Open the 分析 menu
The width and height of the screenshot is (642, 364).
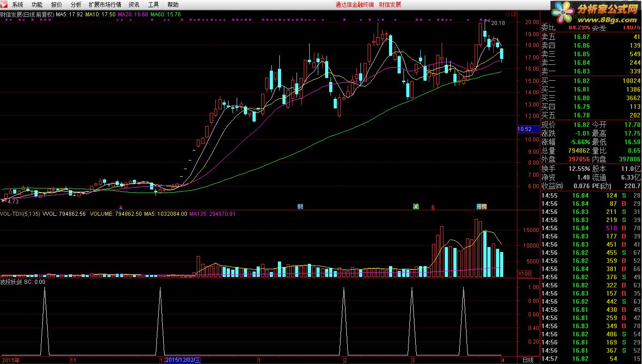point(76,5)
